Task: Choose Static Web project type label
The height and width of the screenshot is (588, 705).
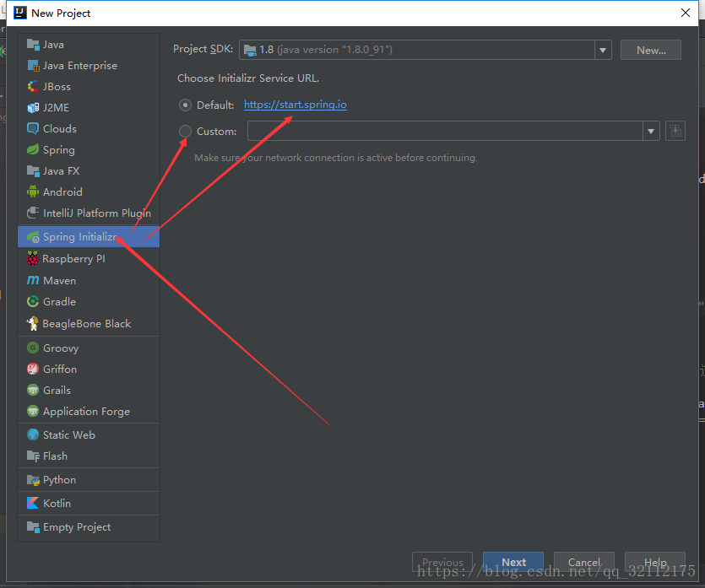Action: pos(68,434)
